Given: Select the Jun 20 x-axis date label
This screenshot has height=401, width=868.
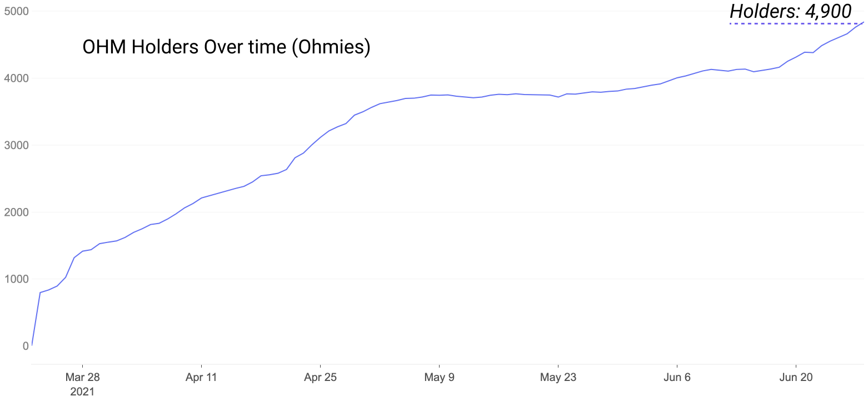Looking at the screenshot, I should pos(796,378).
